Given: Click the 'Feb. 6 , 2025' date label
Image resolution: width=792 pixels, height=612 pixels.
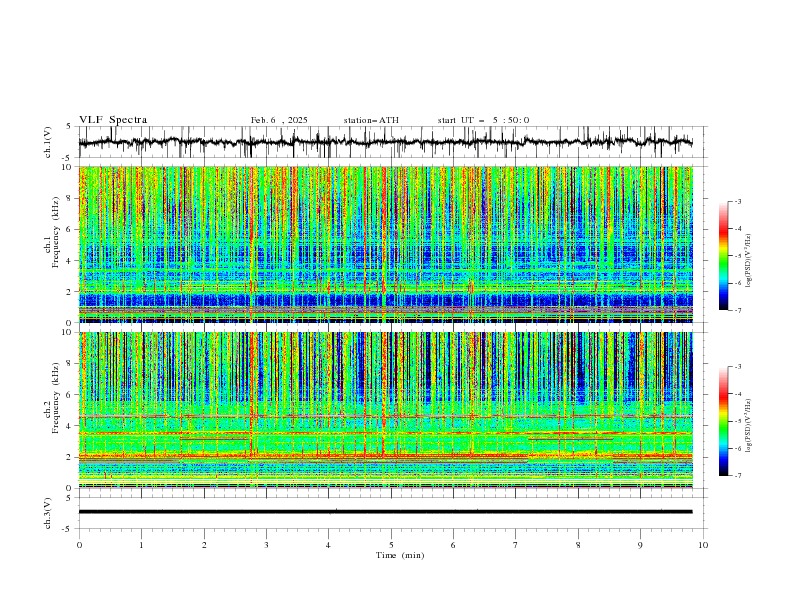Looking at the screenshot, I should pyautogui.click(x=279, y=120).
